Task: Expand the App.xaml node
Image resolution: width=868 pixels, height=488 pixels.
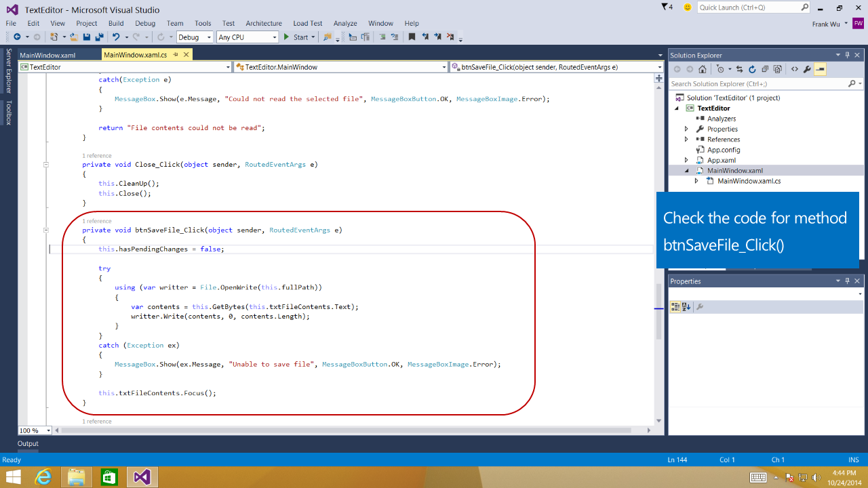Action: [686, 161]
